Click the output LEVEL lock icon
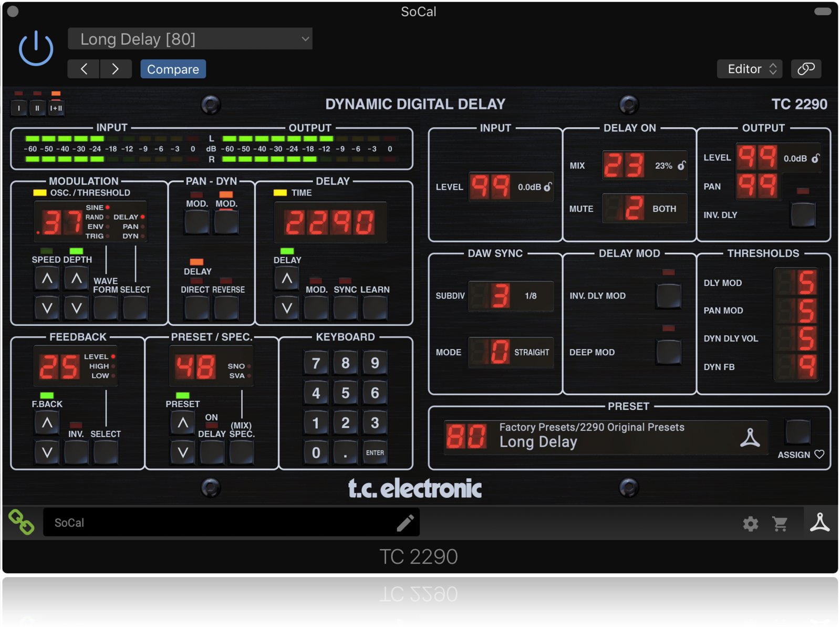The image size is (840, 627). point(815,158)
